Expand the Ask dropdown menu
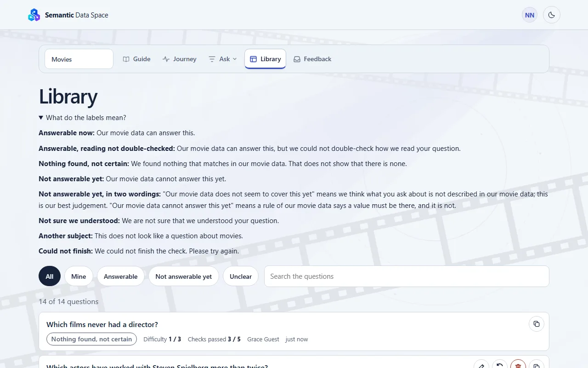 click(x=223, y=59)
